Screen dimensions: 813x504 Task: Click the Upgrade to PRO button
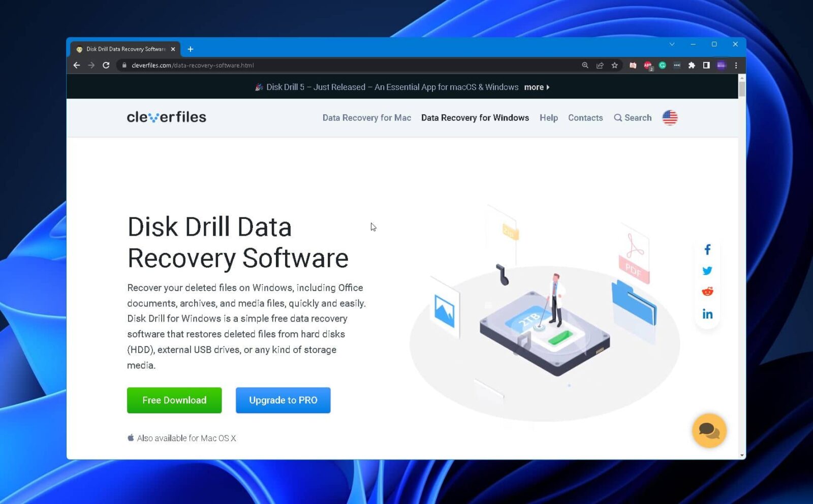(283, 400)
